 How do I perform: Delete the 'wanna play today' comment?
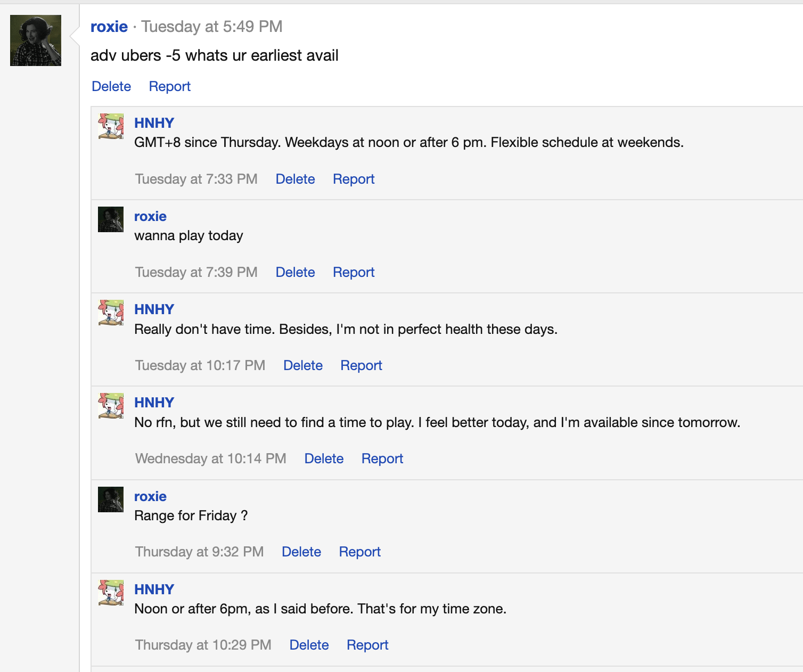pyautogui.click(x=295, y=272)
